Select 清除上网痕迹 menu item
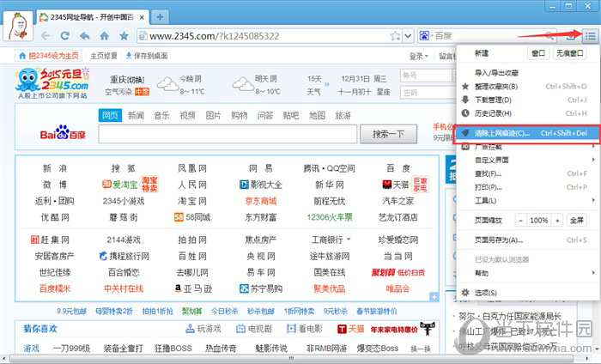This screenshot has width=601, height=364. (528, 133)
